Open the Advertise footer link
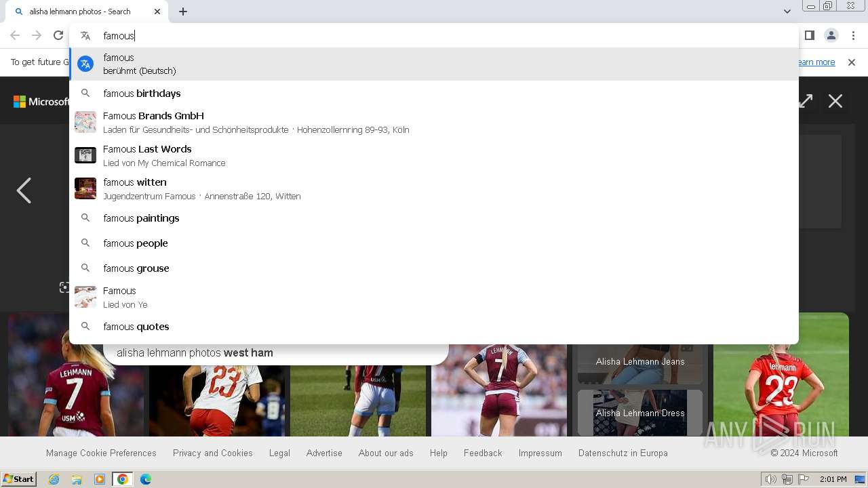The image size is (868, 488). (324, 453)
